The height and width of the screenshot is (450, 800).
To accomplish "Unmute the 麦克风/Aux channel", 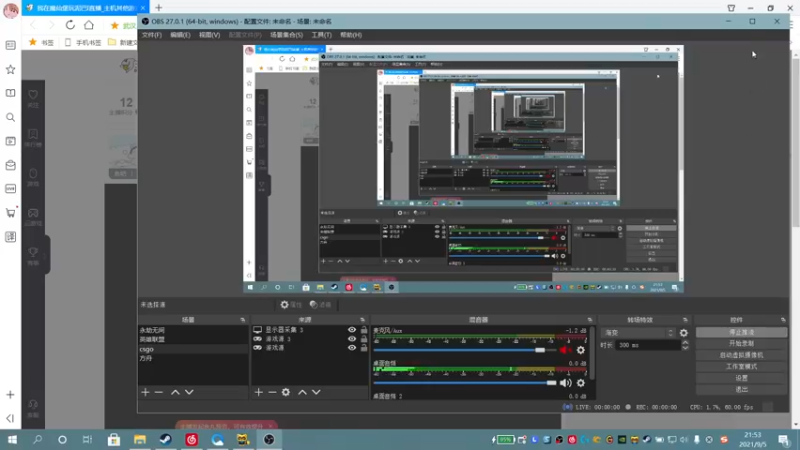I will (x=565, y=350).
